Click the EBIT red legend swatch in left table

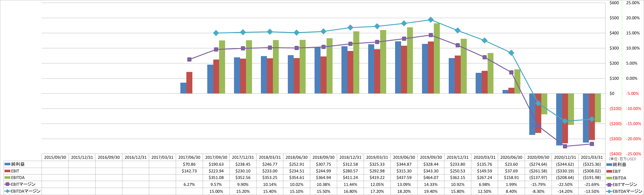point(7,171)
